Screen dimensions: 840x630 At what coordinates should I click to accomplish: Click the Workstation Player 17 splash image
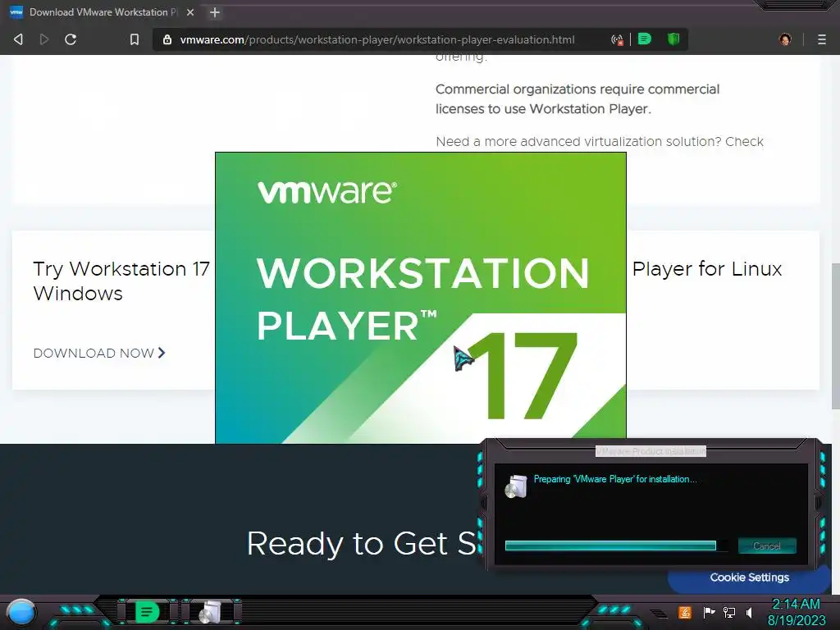(x=421, y=298)
